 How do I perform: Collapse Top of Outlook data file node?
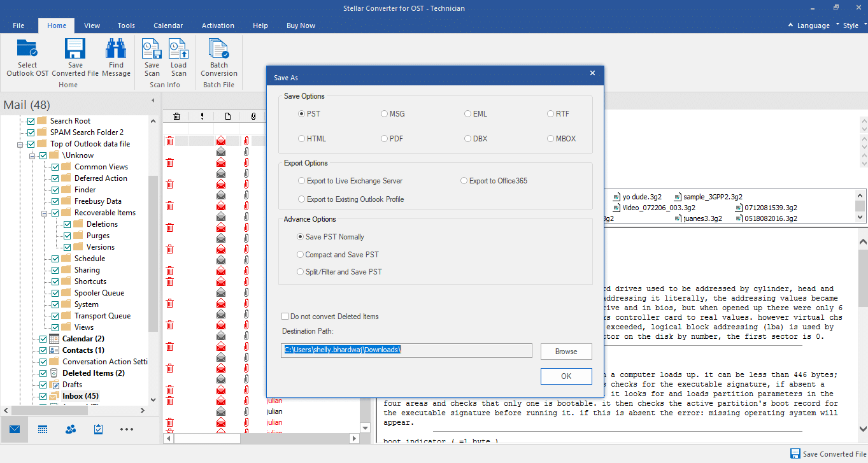pyautogui.click(x=20, y=144)
